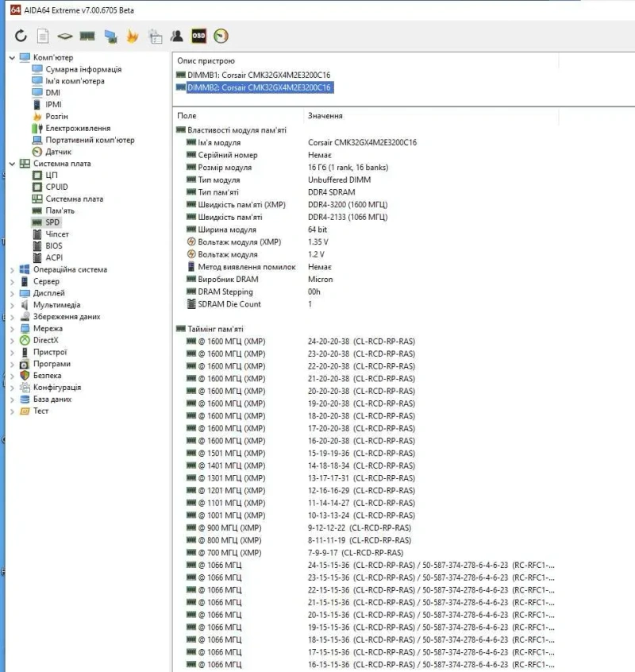The image size is (635, 672).
Task: Select Ім'я комп'ютера tree item
Action: [x=75, y=81]
